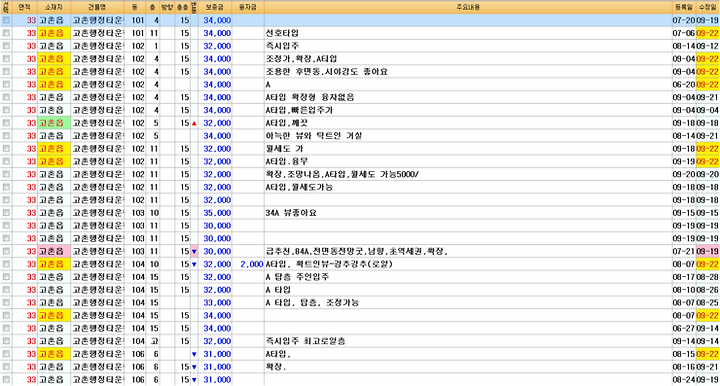
Task: Click the red up-arrow in the A타입,깨끗 row
Action: point(194,123)
